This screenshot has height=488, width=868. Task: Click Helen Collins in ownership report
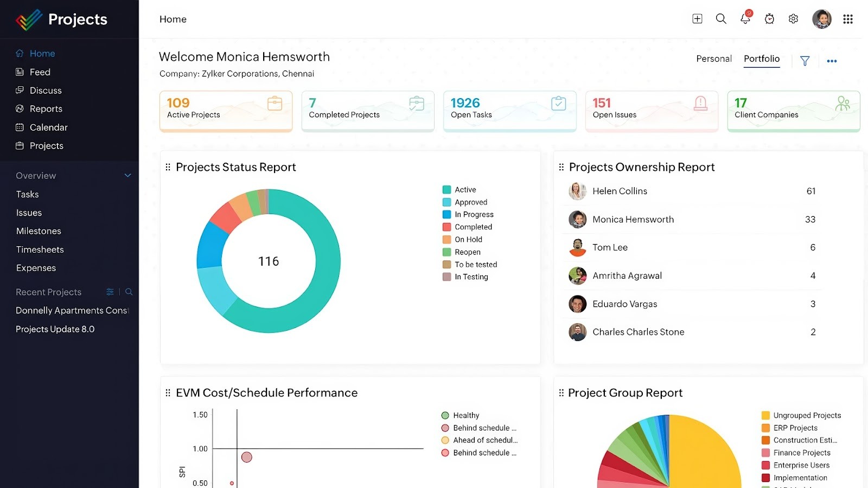(x=620, y=191)
